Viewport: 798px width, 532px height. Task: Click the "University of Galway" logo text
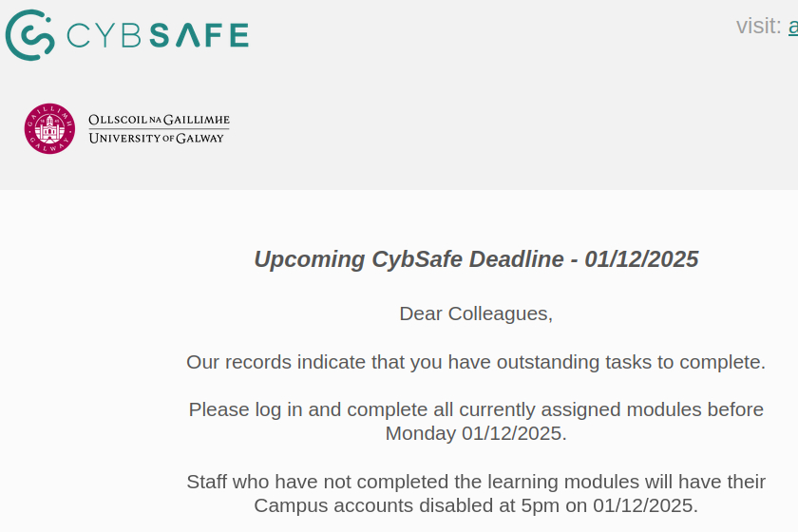point(157,139)
